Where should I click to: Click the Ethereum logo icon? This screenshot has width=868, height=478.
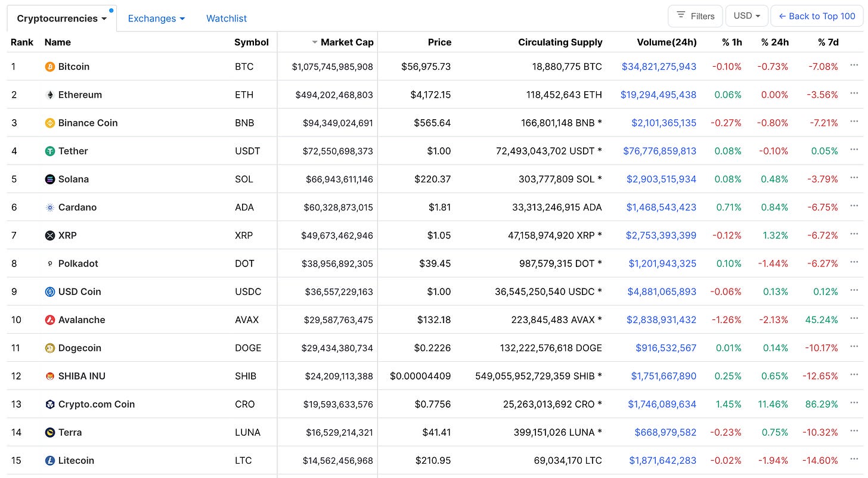[x=50, y=95]
